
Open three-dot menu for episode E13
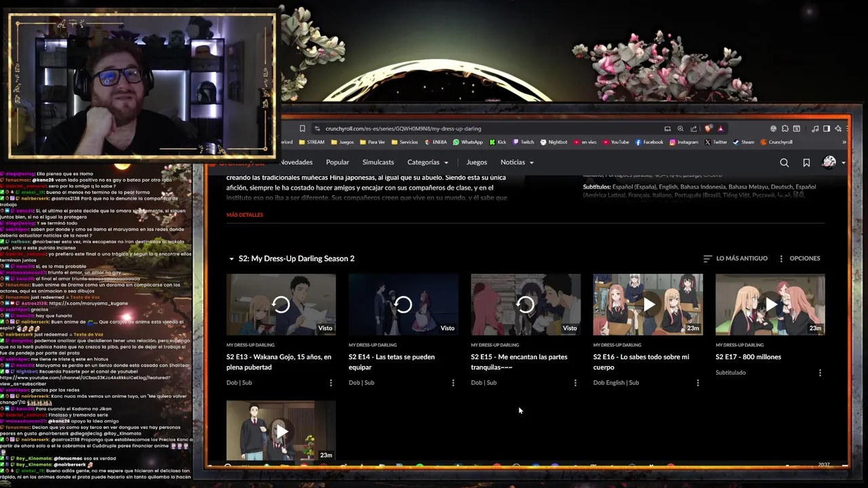coord(331,383)
